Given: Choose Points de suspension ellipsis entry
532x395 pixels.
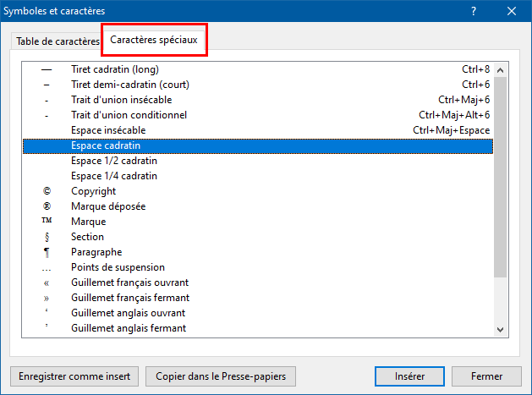Looking at the screenshot, I should click(118, 267).
